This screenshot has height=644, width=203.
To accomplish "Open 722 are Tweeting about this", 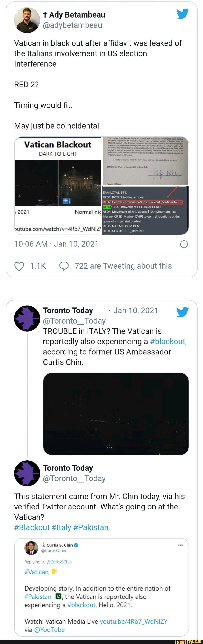I will click(x=123, y=266).
